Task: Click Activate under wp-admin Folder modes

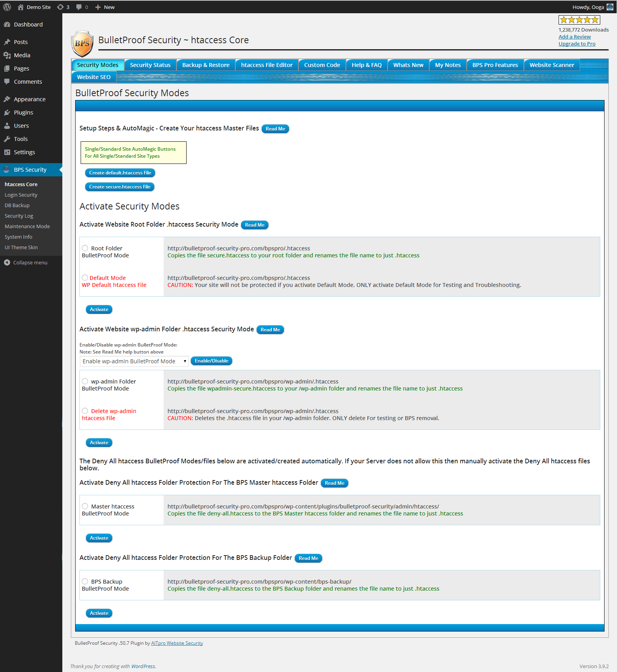Action: pos(99,443)
